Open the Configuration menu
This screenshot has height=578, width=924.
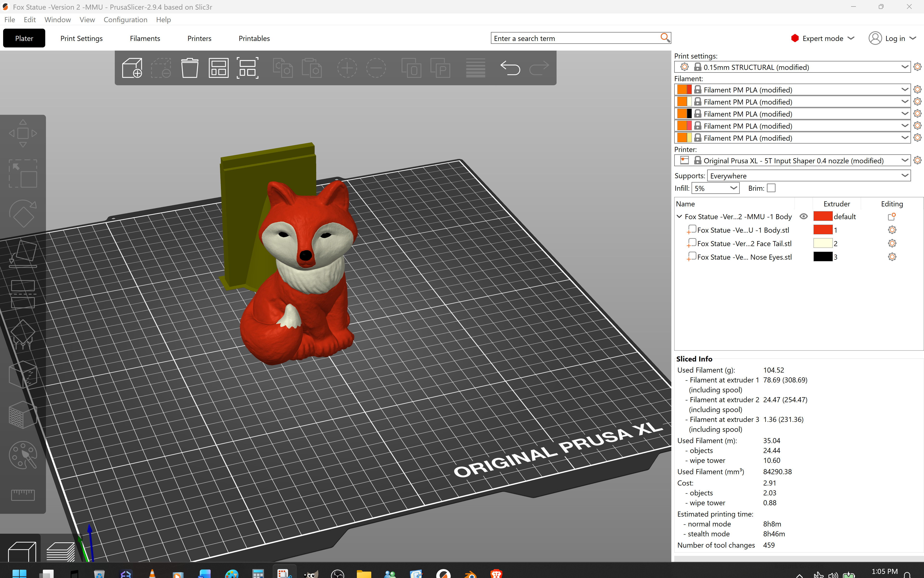pyautogui.click(x=125, y=20)
